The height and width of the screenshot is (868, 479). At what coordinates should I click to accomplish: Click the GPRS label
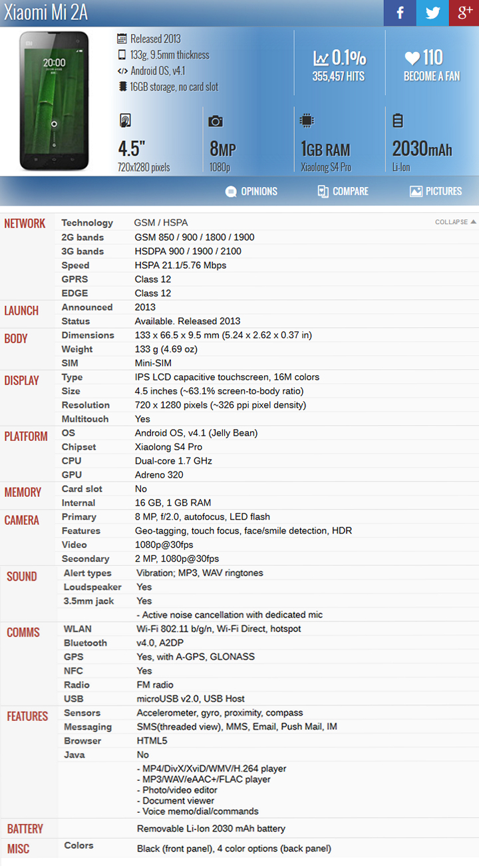tap(75, 279)
